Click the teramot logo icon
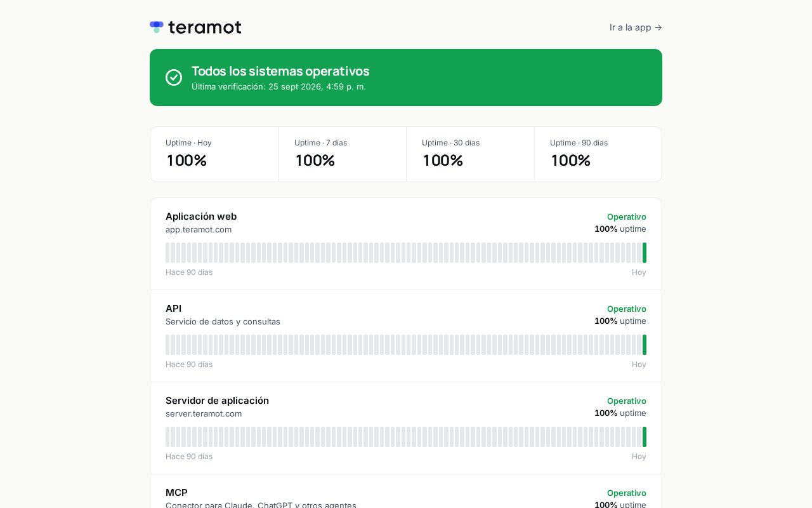This screenshot has height=508, width=812. pos(157,27)
